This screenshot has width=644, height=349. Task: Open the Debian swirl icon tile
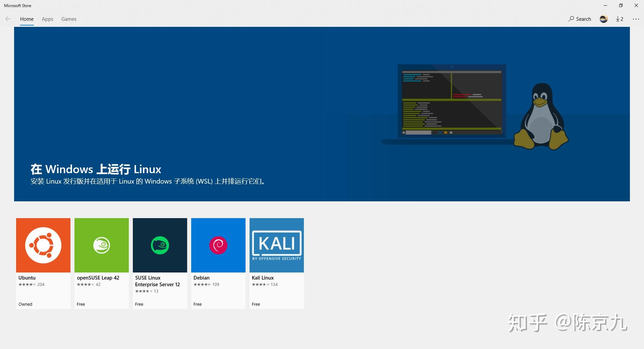[x=218, y=245]
